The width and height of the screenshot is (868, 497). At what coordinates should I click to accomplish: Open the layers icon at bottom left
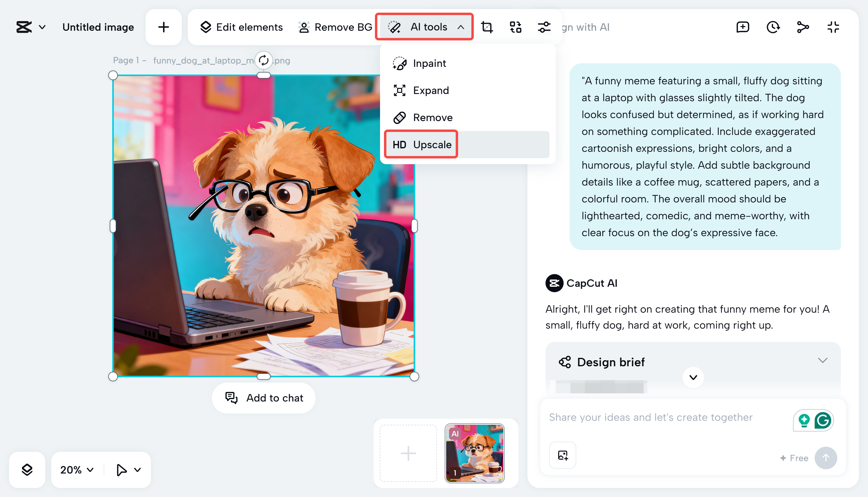(x=27, y=470)
